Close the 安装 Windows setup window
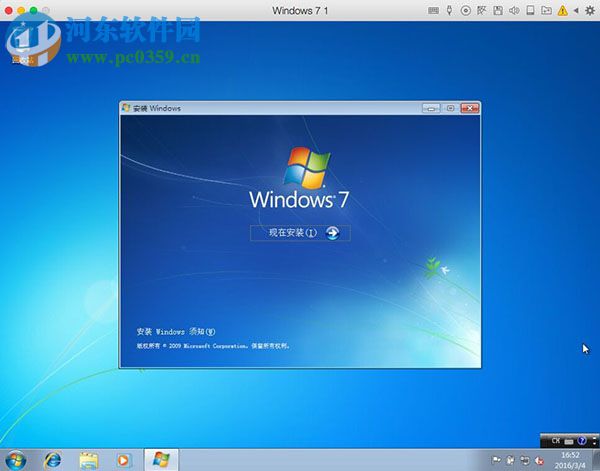 (x=470, y=108)
